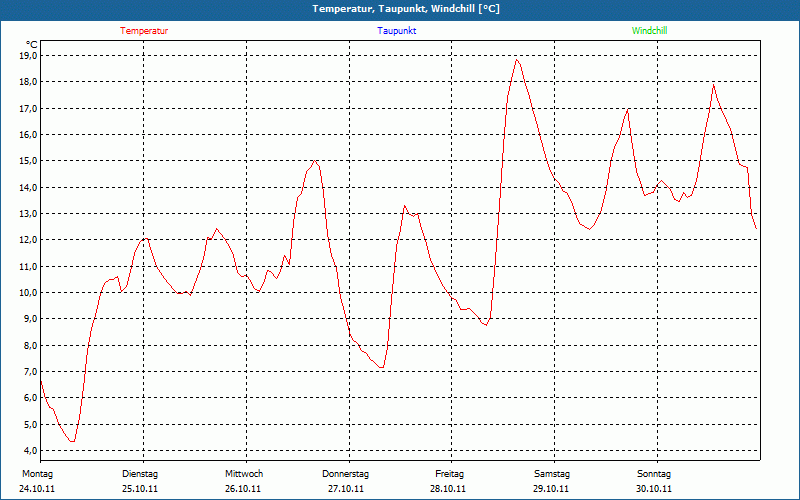Click the date 25.10.11
The image size is (800, 500).
[140, 489]
